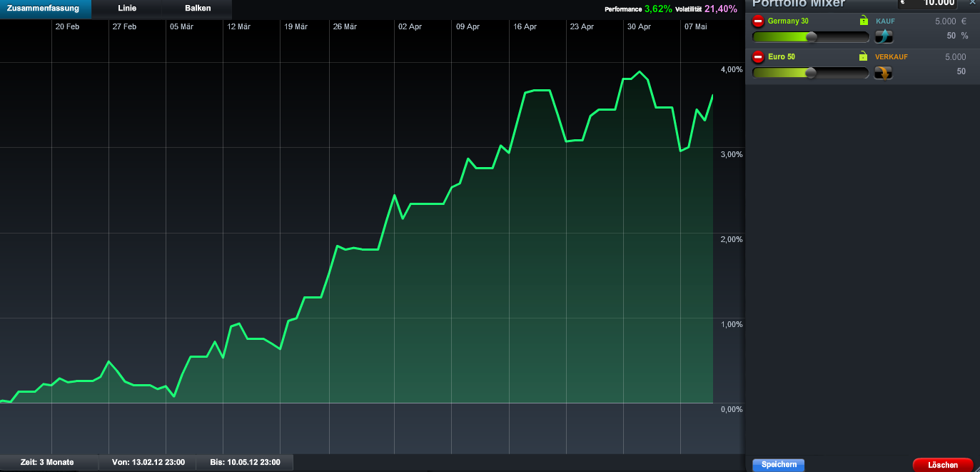This screenshot has height=472, width=980.
Task: Click the portfolio amount field showing 10.000
Action: [x=928, y=4]
